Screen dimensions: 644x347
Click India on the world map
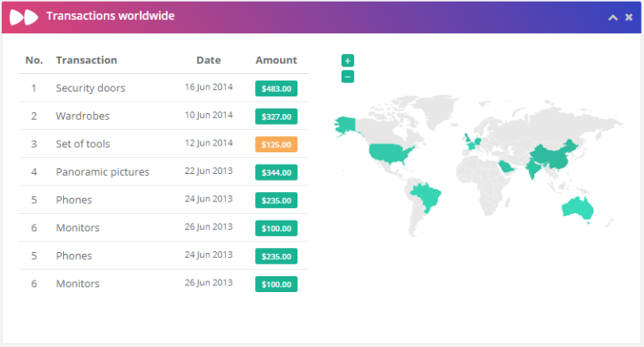533,168
